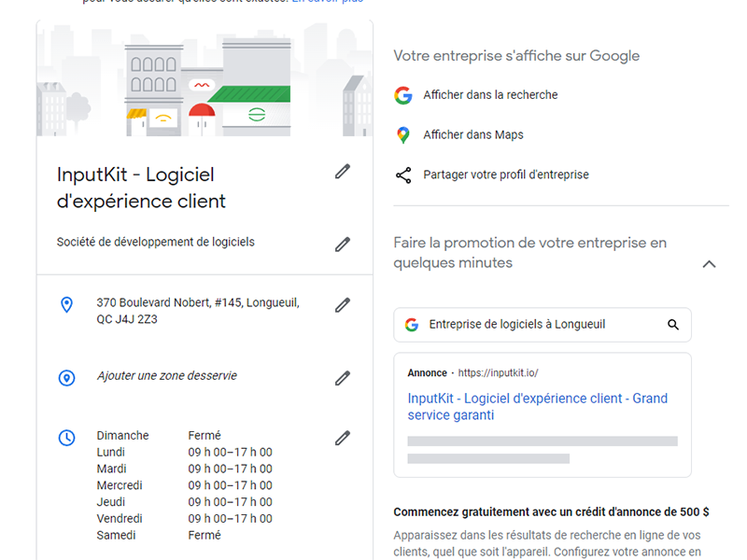The image size is (747, 560).
Task: Edit the service area with pencil icon
Action: click(343, 378)
